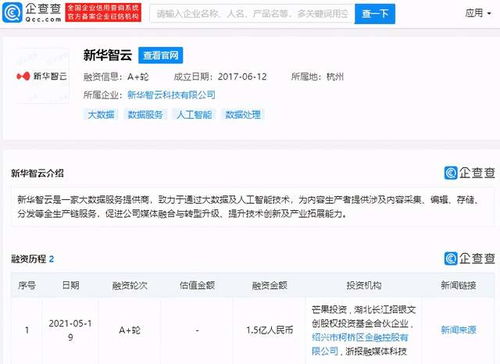Click the 融资金额 column header
The image size is (500, 364).
pos(270,285)
